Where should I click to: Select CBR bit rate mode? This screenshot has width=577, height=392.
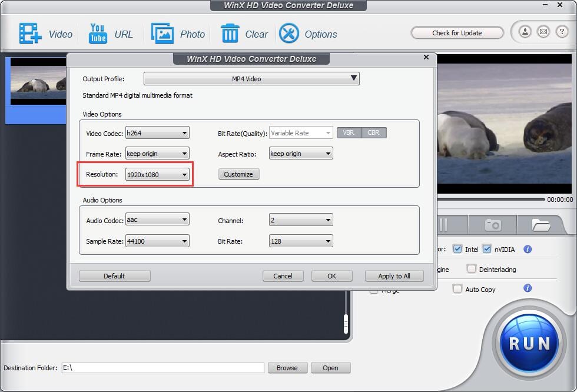pyautogui.click(x=374, y=133)
